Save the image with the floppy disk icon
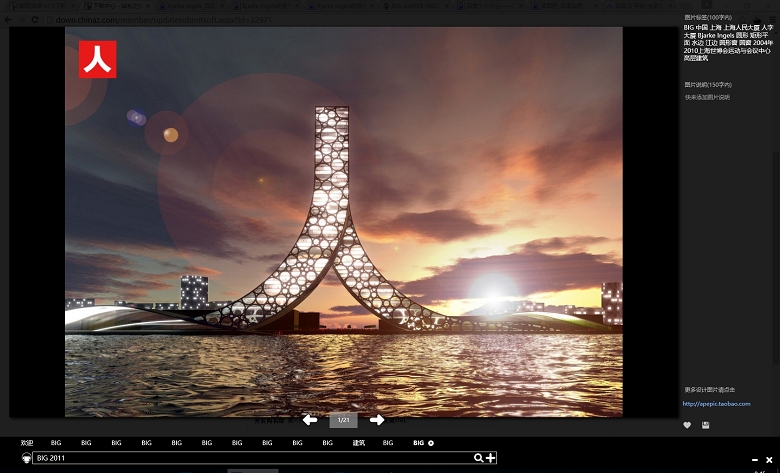Screen dimensions: 780x473 (706, 425)
